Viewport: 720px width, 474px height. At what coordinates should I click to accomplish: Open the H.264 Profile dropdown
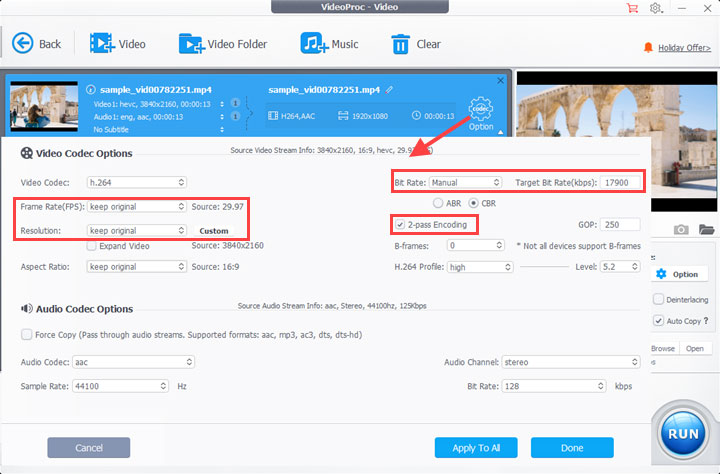point(480,267)
